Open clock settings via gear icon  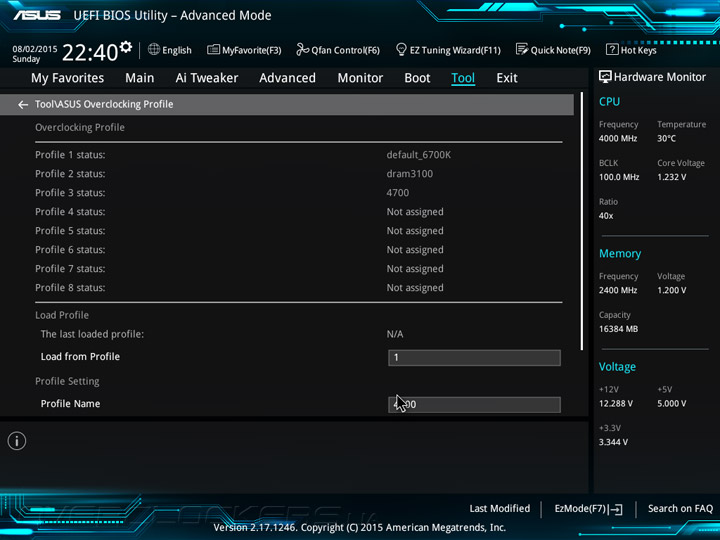coord(125,47)
